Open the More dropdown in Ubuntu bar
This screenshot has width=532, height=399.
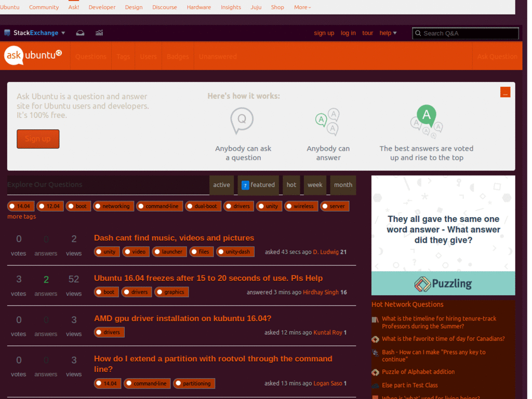click(302, 7)
